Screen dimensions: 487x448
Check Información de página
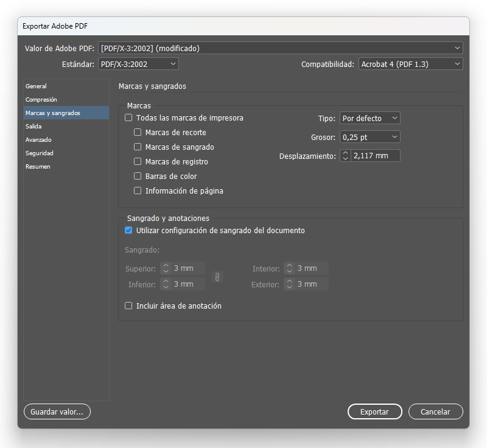click(x=138, y=191)
